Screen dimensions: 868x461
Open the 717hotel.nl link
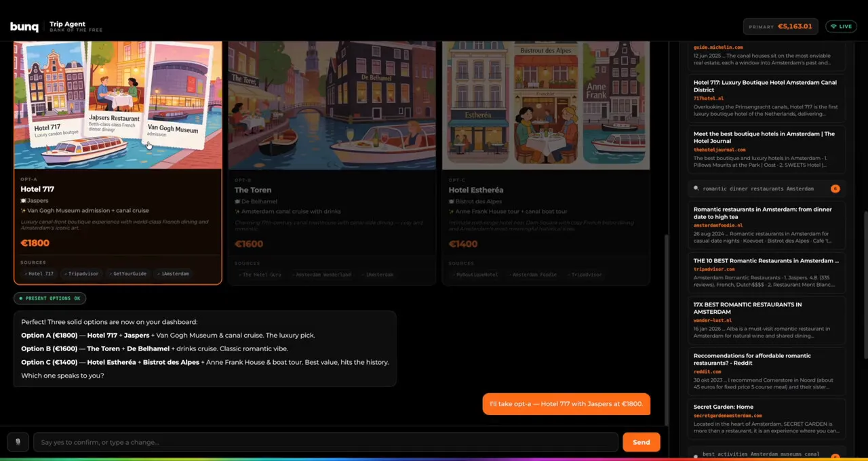pos(709,98)
